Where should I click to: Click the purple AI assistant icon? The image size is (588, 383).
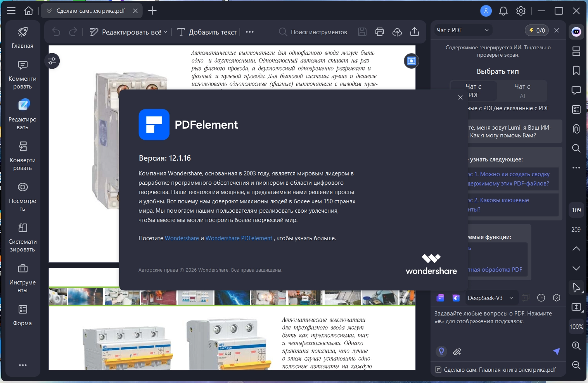pyautogui.click(x=440, y=298)
